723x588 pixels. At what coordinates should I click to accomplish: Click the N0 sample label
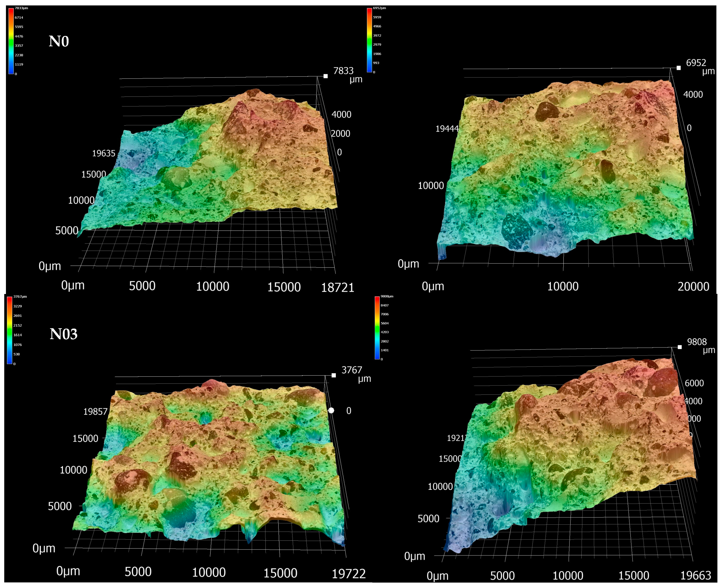point(59,41)
